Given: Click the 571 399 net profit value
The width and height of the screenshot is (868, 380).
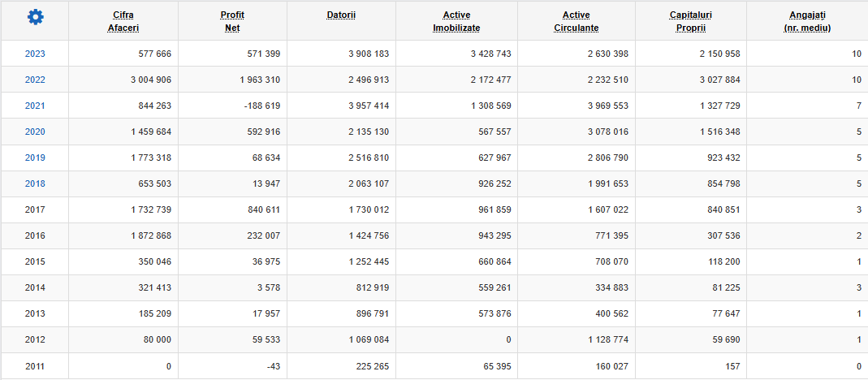Looking at the screenshot, I should 264,54.
